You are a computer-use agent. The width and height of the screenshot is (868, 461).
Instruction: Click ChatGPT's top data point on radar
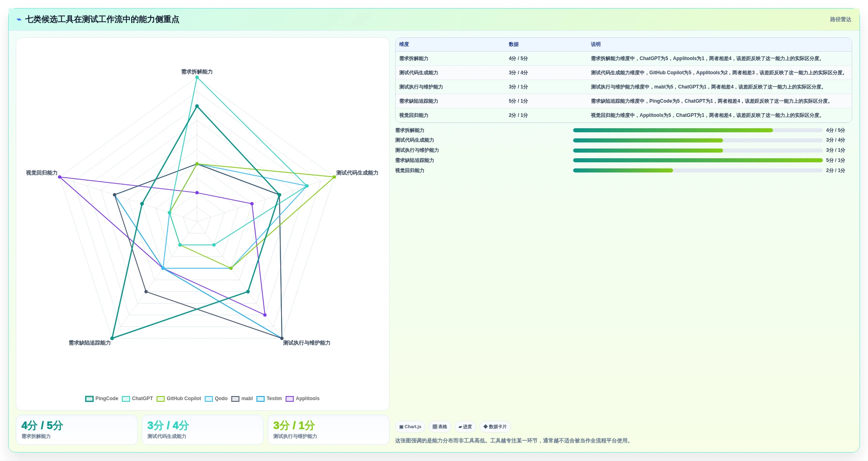pyautogui.click(x=197, y=78)
